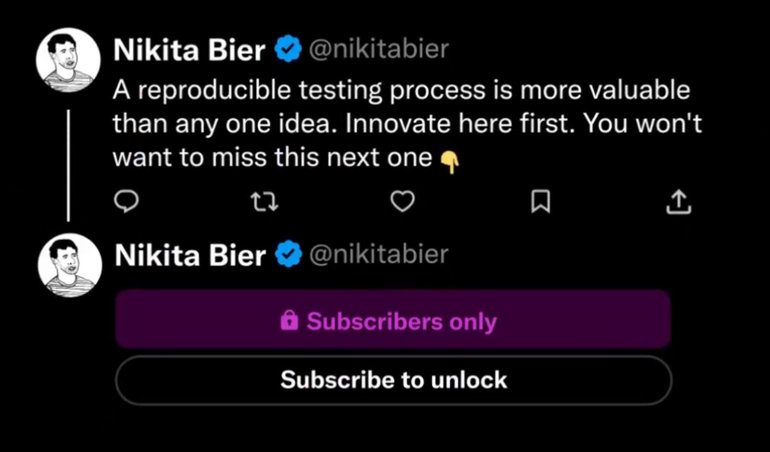Reply to the top Nikita Bier tweet

point(126,203)
